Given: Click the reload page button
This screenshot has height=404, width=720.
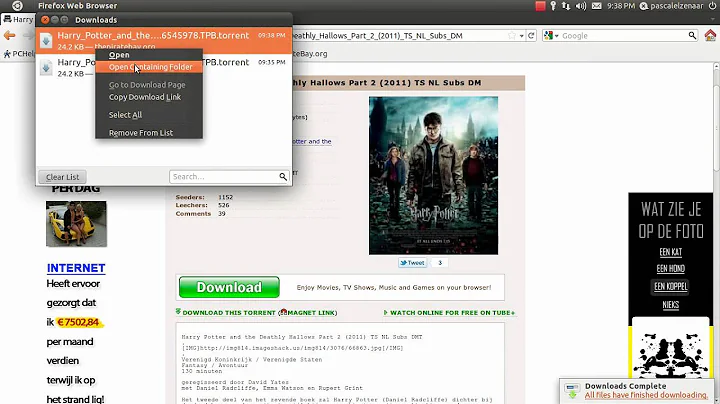Looking at the screenshot, I should 531,35.
